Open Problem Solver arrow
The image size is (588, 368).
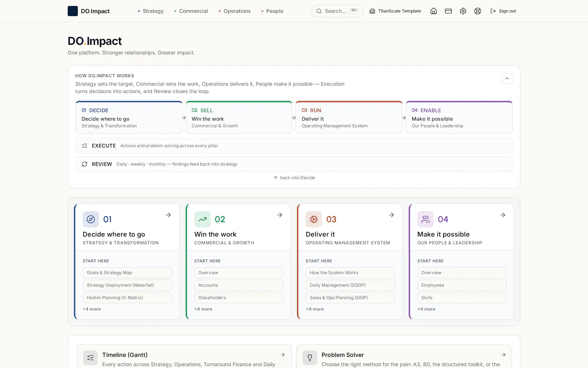coord(503,355)
